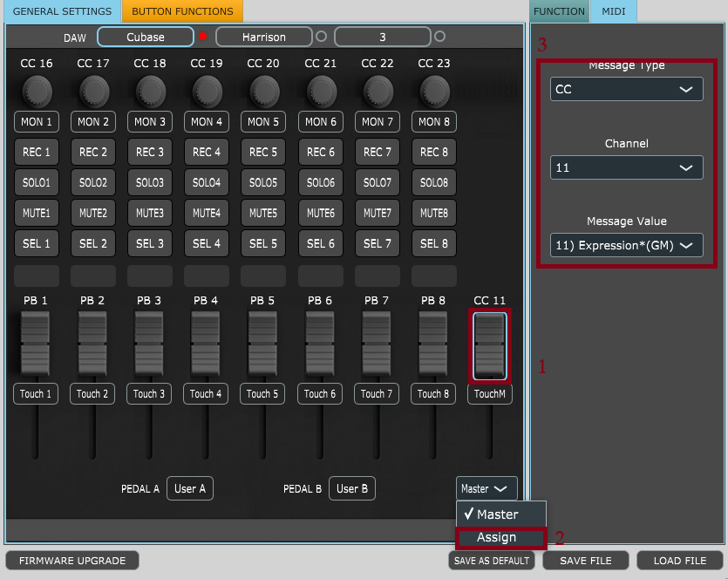Select the PB 1 fader cap
The width and height of the screenshot is (728, 579).
tap(35, 344)
